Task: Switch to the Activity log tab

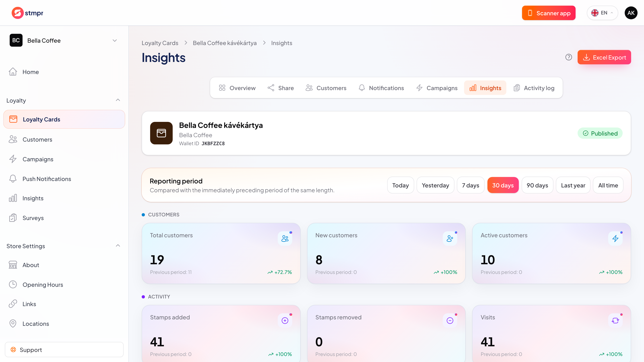Action: pos(534,88)
